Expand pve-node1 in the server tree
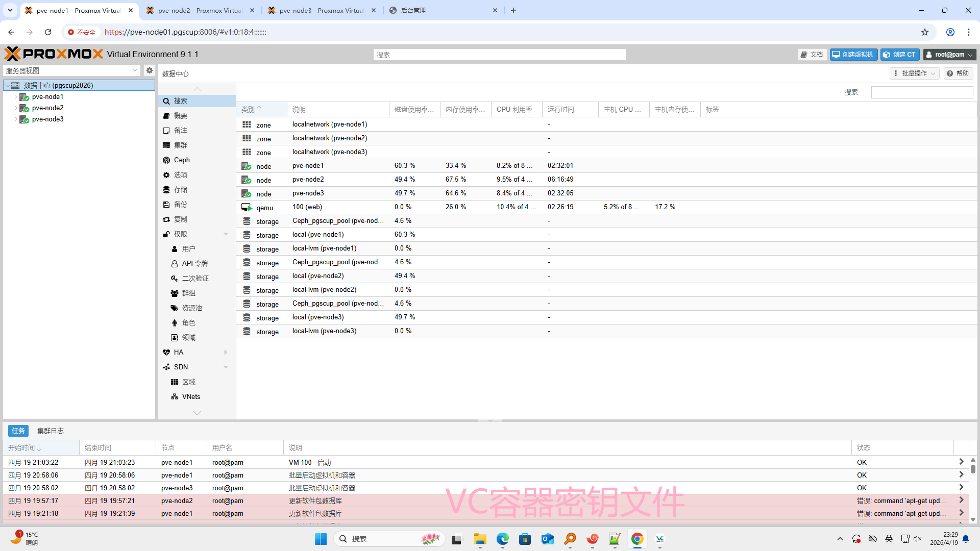The height and width of the screenshot is (551, 980). [x=16, y=96]
